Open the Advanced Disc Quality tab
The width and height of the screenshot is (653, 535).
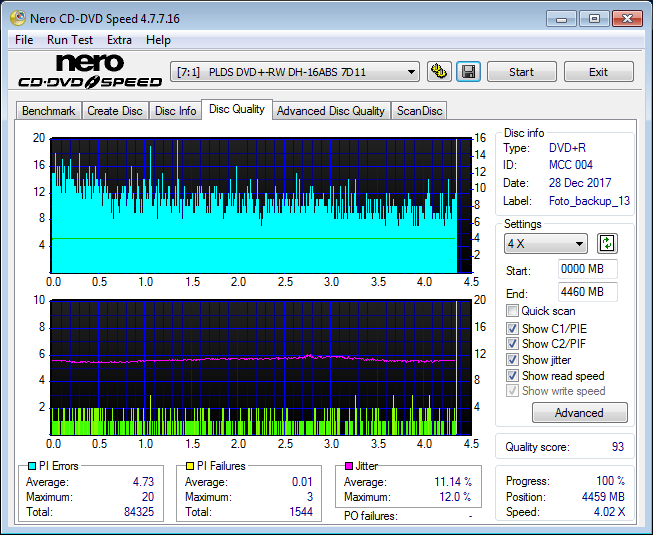[331, 111]
